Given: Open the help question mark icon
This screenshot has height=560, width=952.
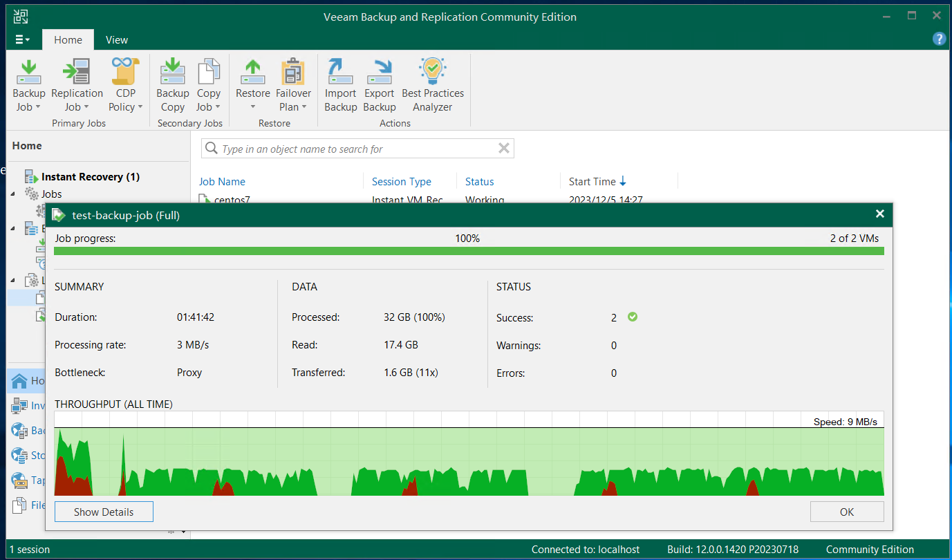Looking at the screenshot, I should click(939, 39).
